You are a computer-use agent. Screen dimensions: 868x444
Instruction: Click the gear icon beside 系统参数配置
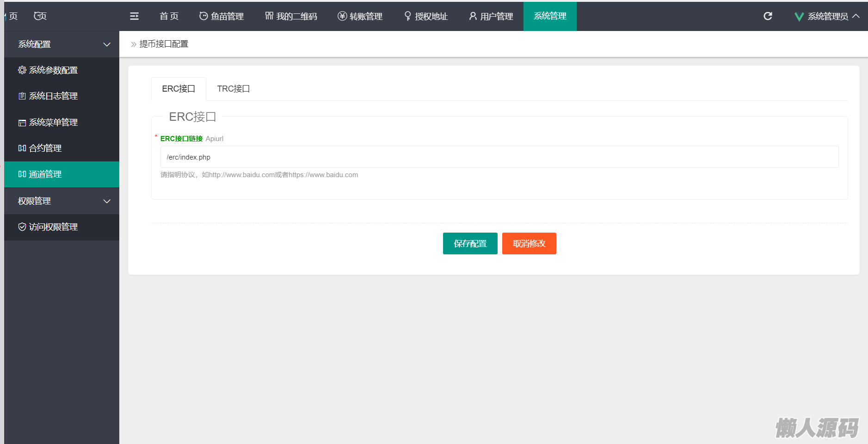tap(22, 70)
